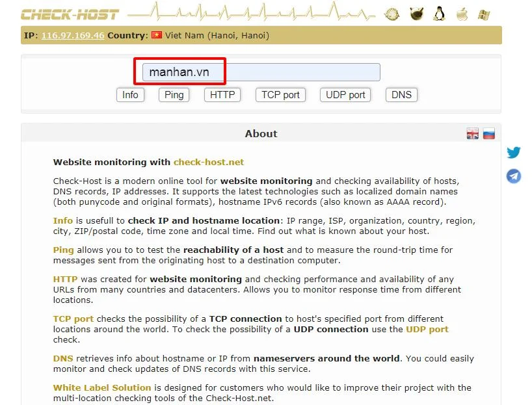This screenshot has width=532, height=405.
Task: Open the Twitter share icon
Action: click(514, 152)
